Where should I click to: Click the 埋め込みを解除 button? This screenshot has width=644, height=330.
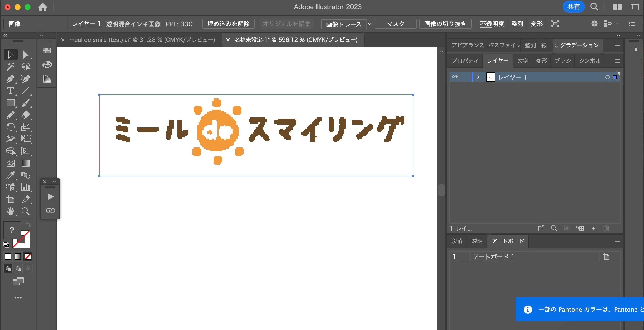point(228,24)
